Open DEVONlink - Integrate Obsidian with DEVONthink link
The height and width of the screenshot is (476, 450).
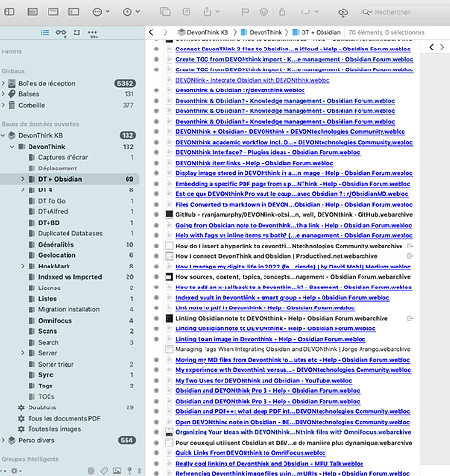coord(252,80)
